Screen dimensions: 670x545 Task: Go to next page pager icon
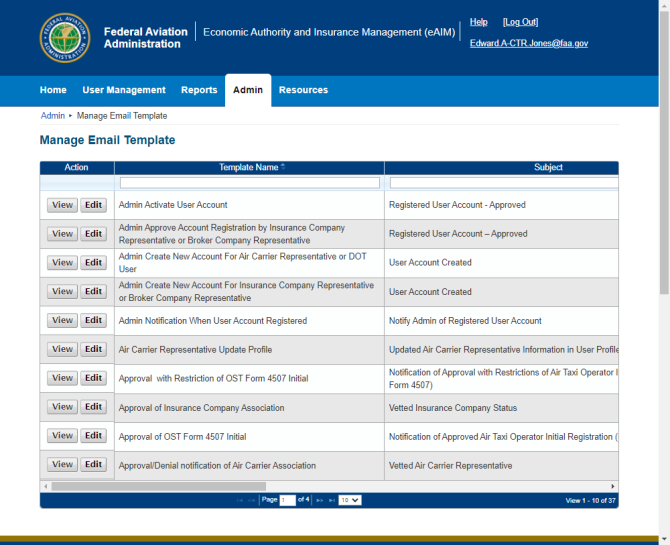click(320, 500)
